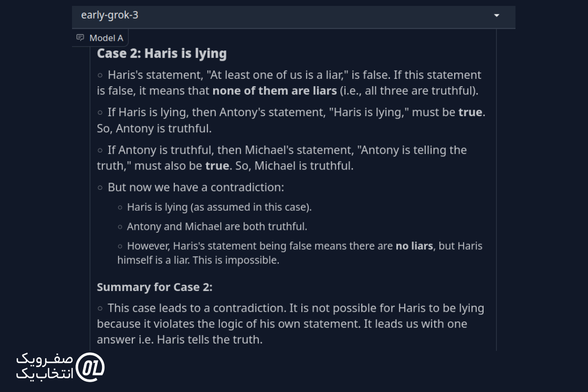Open the early-grok-3 model selector
Viewport: 588px width, 392px height.
coord(294,16)
